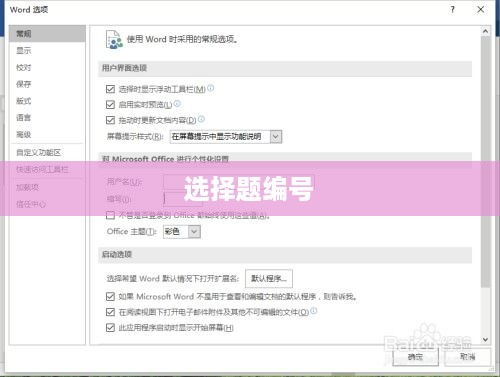
Task: Click the 默认程序 button
Action: (x=269, y=278)
